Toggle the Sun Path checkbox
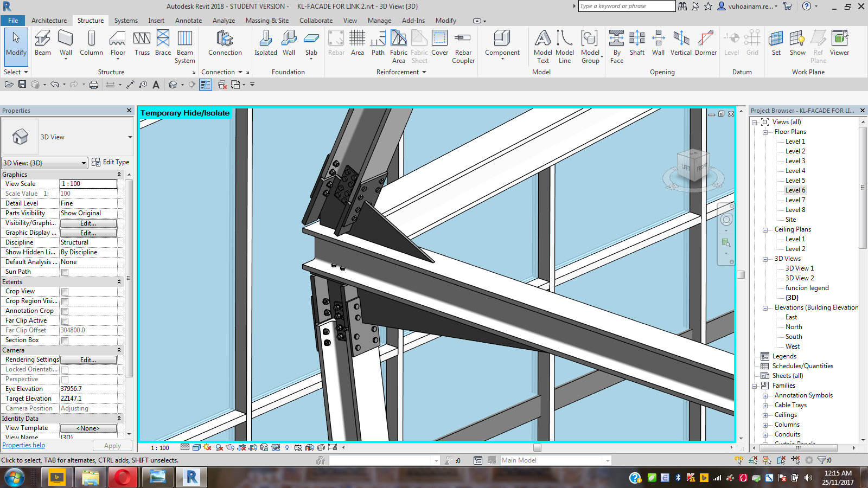The height and width of the screenshot is (488, 868). 65,272
